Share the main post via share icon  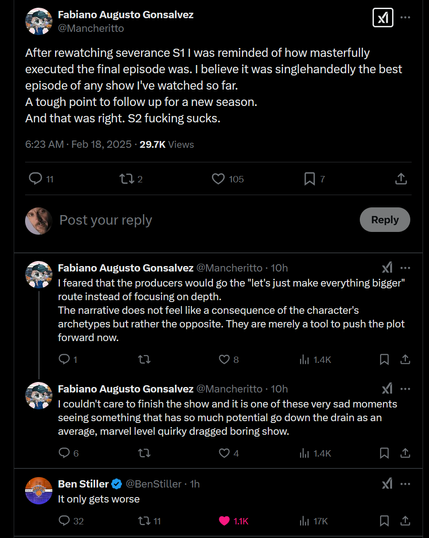pyautogui.click(x=401, y=179)
